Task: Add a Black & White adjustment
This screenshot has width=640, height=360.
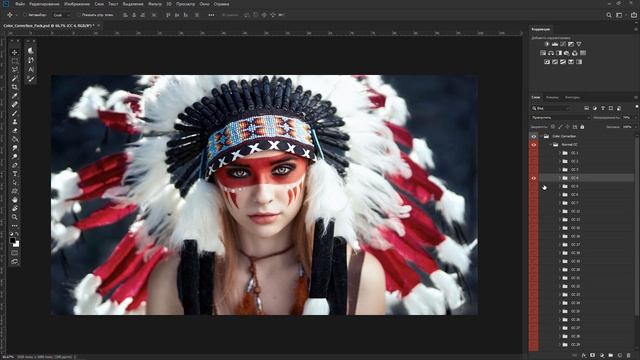Action: [x=559, y=53]
